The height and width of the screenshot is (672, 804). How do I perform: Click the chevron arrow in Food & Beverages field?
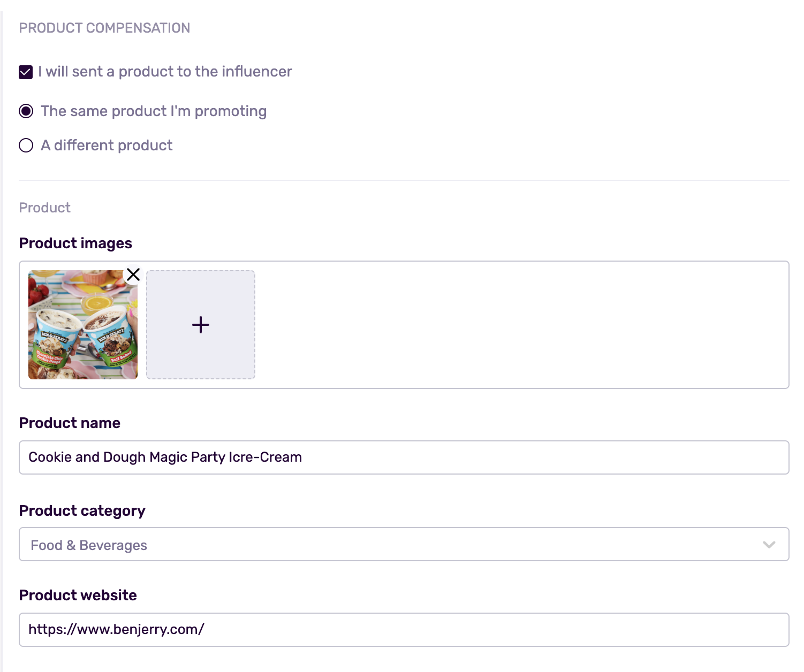click(769, 545)
